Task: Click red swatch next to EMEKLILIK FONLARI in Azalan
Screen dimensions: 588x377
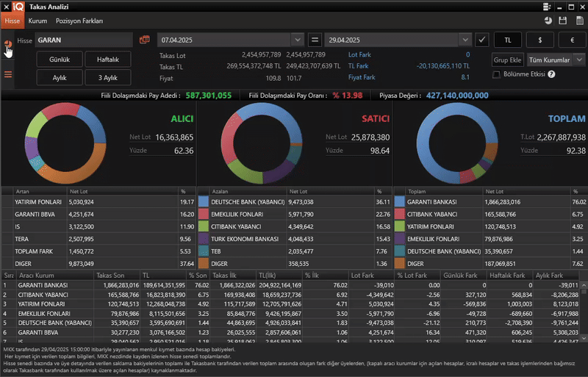Action: point(204,214)
